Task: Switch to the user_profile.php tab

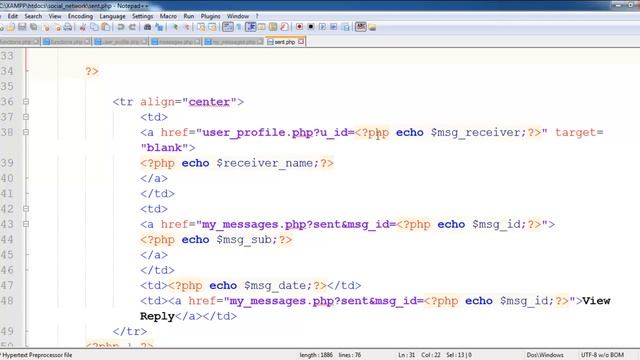Action: coord(120,42)
